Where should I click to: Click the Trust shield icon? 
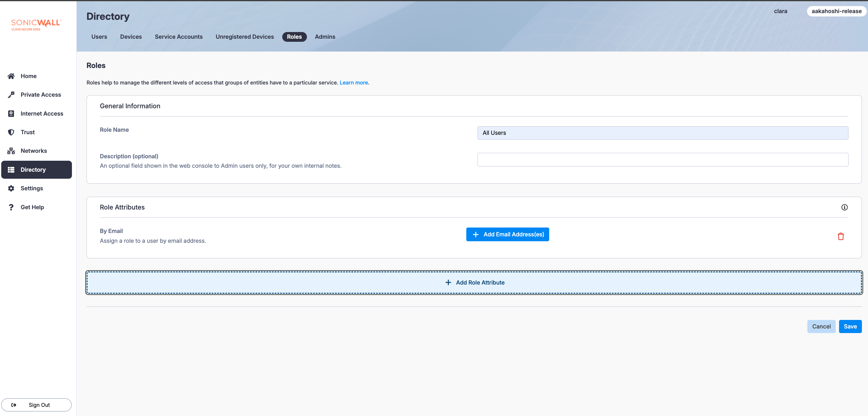(11, 132)
